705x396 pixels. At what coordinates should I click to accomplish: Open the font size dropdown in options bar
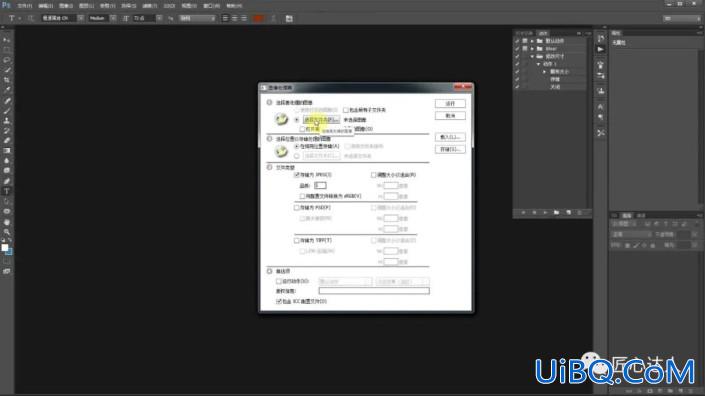[159, 18]
